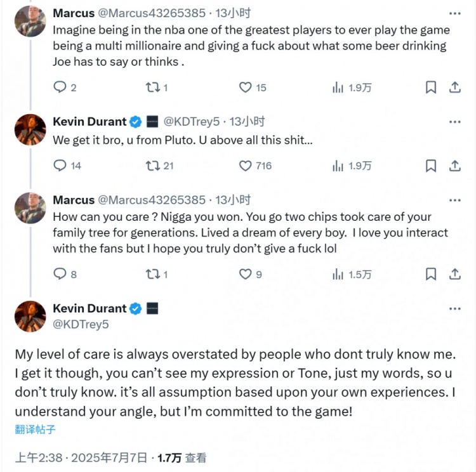The height and width of the screenshot is (472, 476).
Task: Open the @KDTrey5 handle in main tweet
Action: 81,324
